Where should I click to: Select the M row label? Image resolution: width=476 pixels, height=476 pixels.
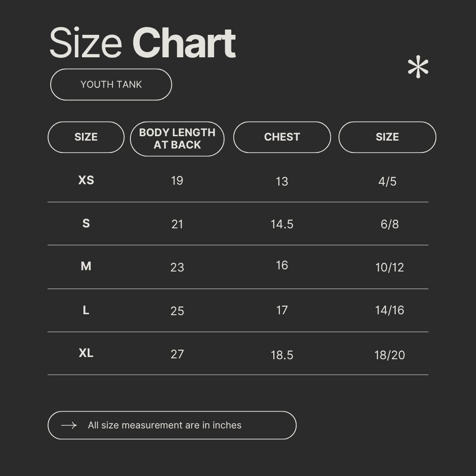[86, 266]
